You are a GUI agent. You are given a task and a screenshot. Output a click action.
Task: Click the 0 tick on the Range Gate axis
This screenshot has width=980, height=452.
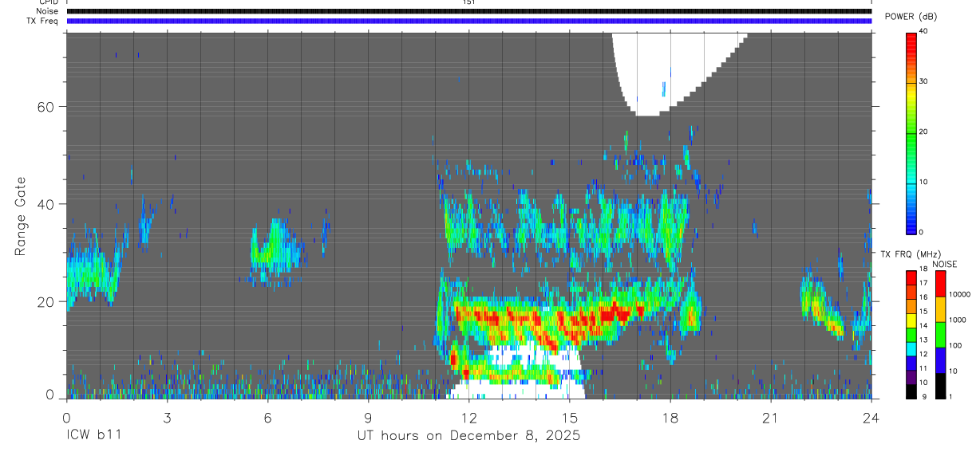pyautogui.click(x=51, y=395)
